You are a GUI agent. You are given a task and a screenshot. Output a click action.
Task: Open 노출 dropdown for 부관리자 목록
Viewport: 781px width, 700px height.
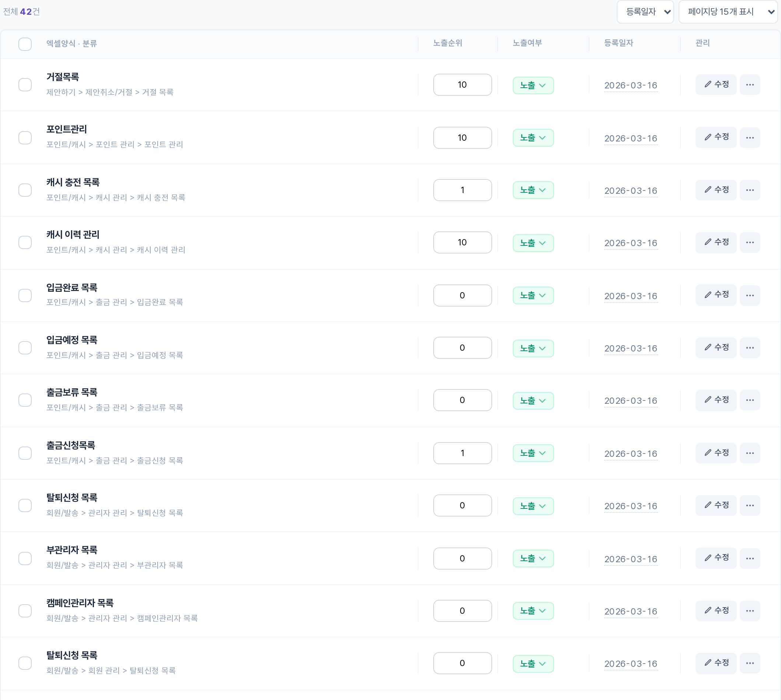coord(533,559)
